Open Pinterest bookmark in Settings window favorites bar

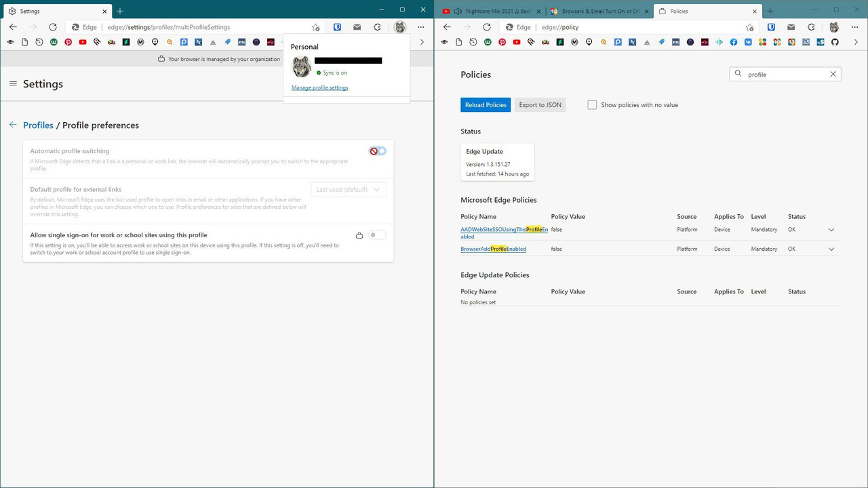68,42
